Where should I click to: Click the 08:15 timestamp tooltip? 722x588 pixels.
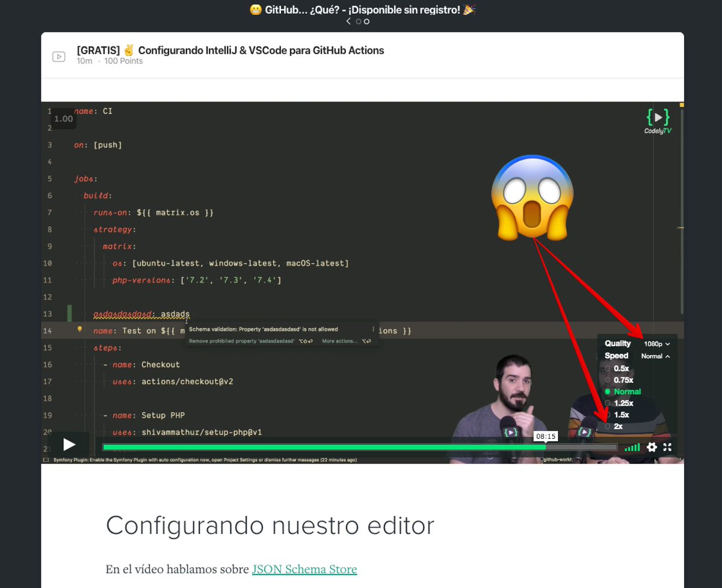coord(546,436)
